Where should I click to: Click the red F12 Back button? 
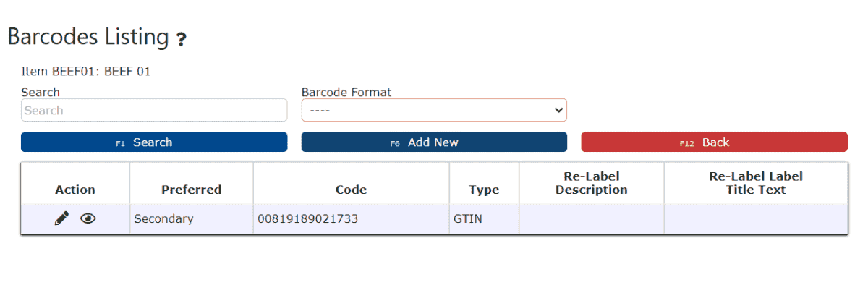click(x=714, y=142)
